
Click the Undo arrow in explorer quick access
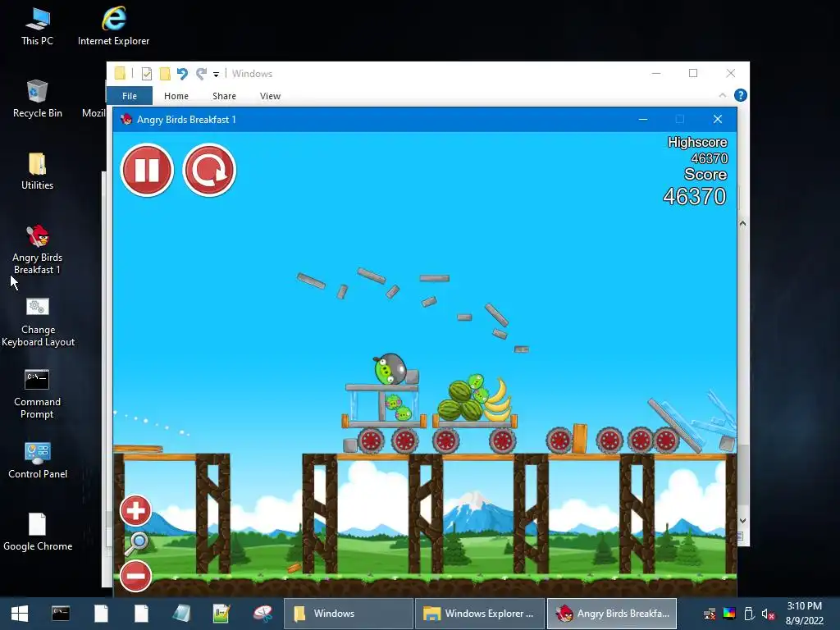[x=182, y=73]
